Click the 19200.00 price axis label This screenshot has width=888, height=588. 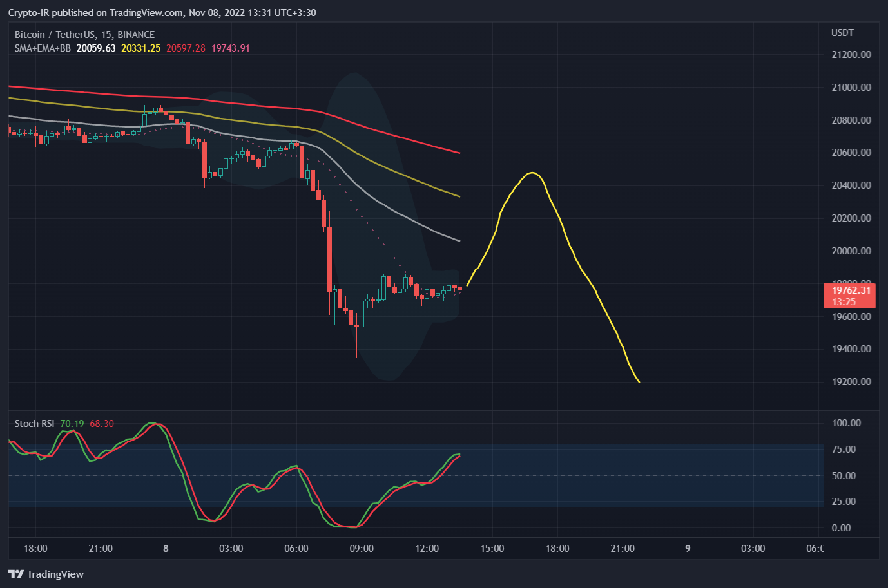tap(851, 382)
